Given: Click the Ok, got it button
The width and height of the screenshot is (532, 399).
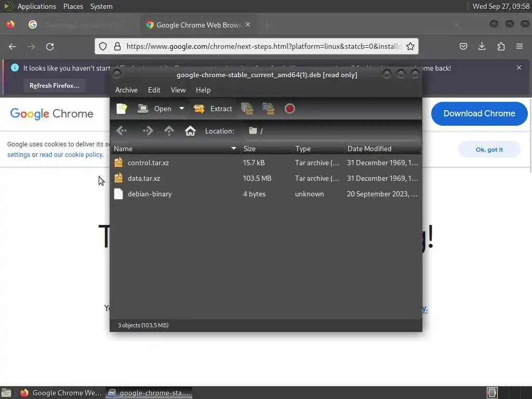Looking at the screenshot, I should (x=489, y=150).
